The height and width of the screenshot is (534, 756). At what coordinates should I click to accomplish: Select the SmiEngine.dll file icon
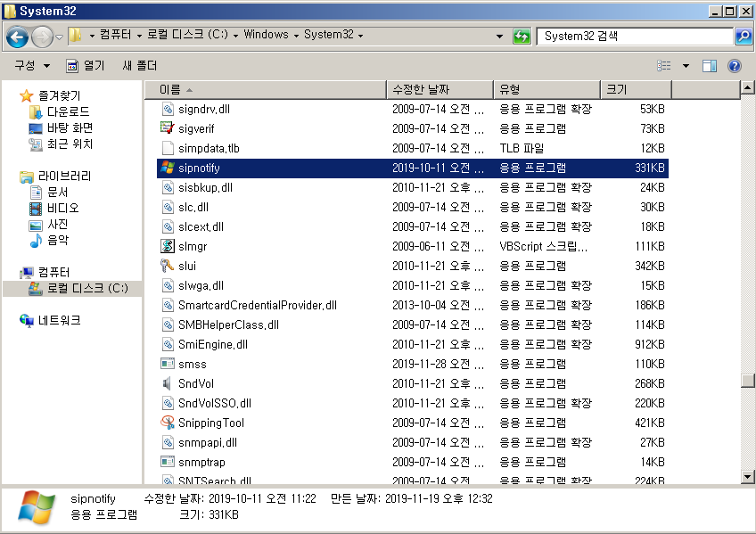(168, 344)
